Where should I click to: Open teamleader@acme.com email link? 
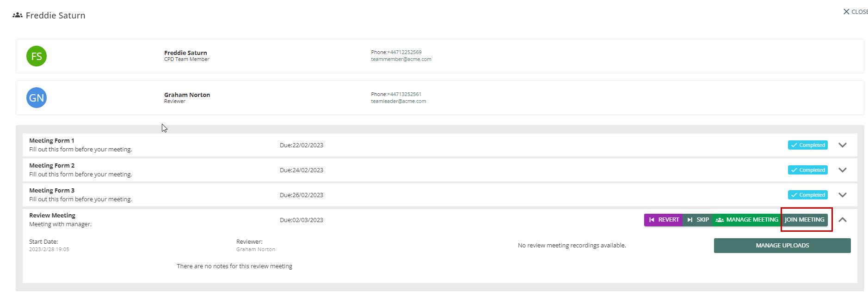pyautogui.click(x=398, y=102)
